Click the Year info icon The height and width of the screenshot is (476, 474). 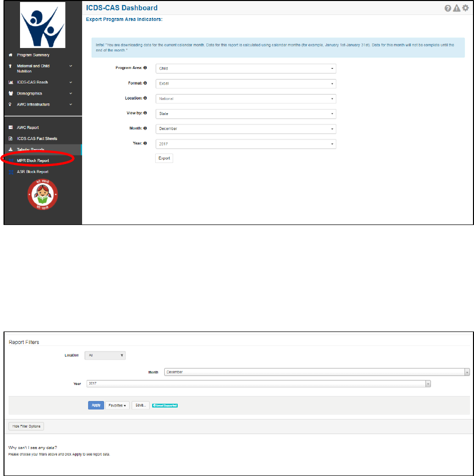coord(145,143)
